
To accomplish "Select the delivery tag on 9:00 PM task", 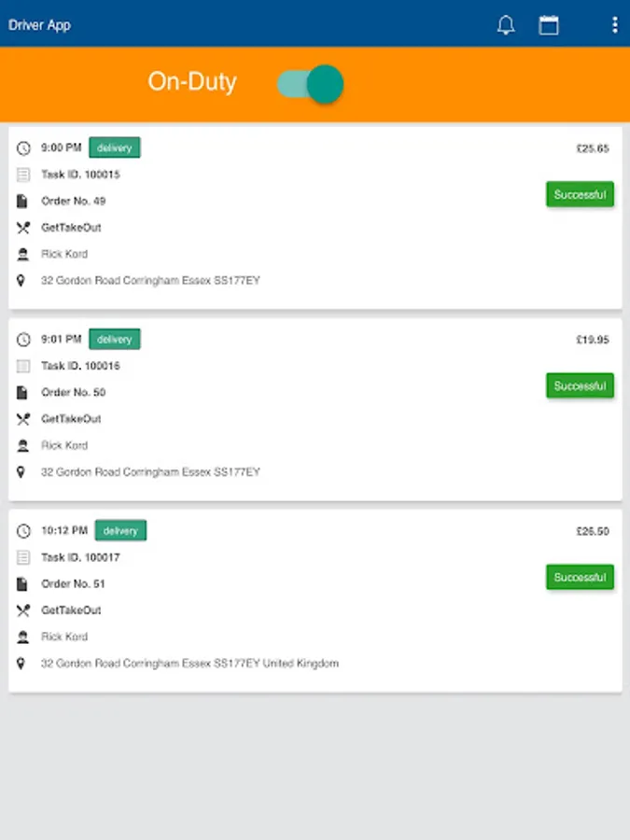I will click(115, 147).
